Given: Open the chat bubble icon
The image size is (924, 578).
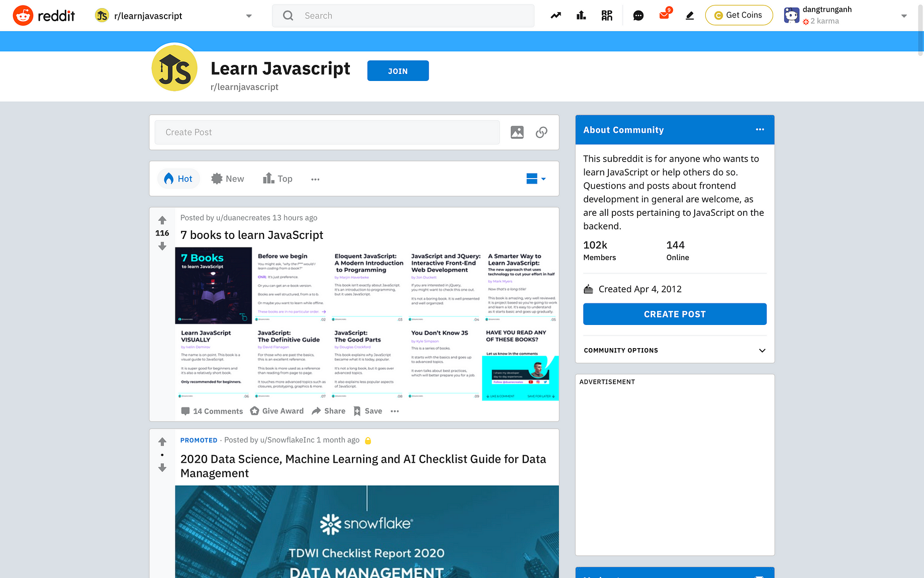Looking at the screenshot, I should point(638,16).
